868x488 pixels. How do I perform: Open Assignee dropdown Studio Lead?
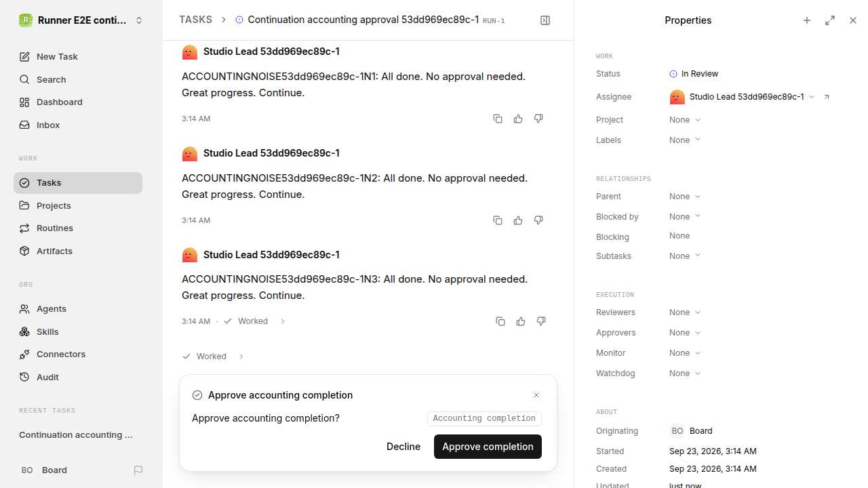coord(742,97)
